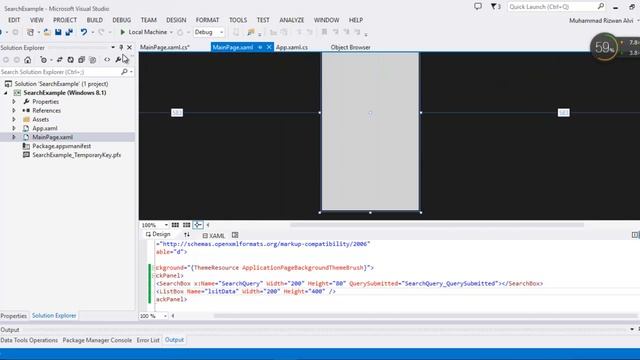Click the Quick Launch magnifier icon

(x=601, y=7)
